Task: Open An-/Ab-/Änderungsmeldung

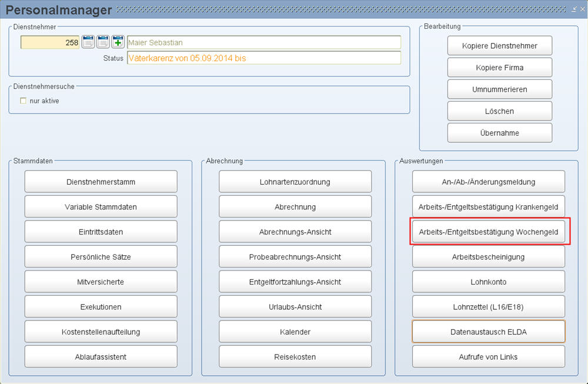Action: point(489,182)
